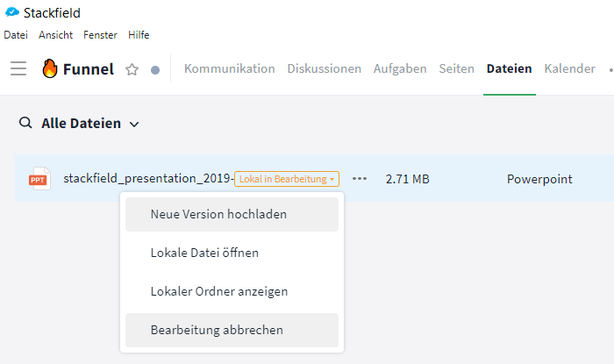
Task: Click the search magnifier icon
Action: [x=25, y=123]
